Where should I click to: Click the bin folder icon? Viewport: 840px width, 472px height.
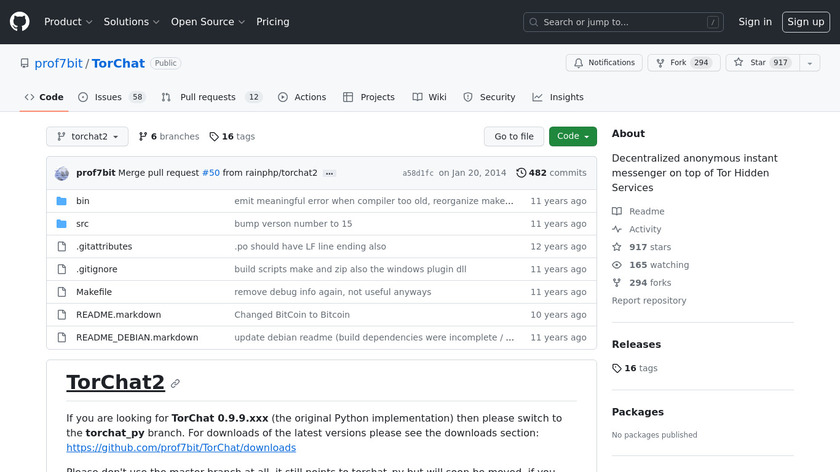pyautogui.click(x=61, y=201)
